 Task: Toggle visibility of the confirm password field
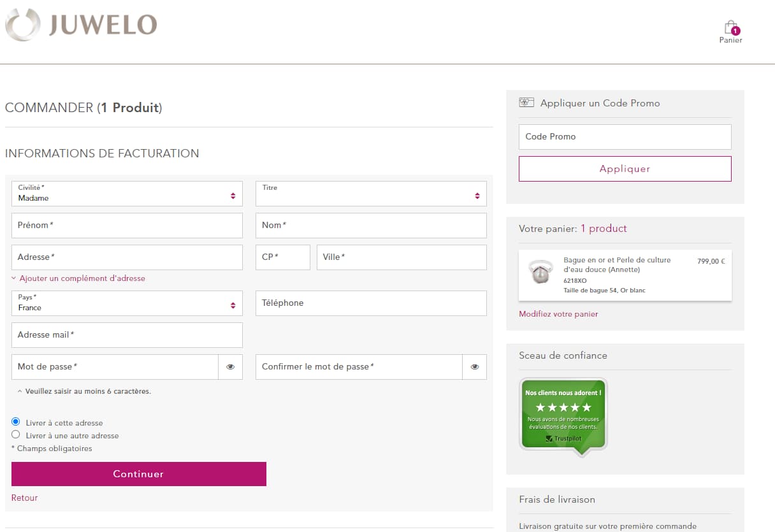[474, 367]
